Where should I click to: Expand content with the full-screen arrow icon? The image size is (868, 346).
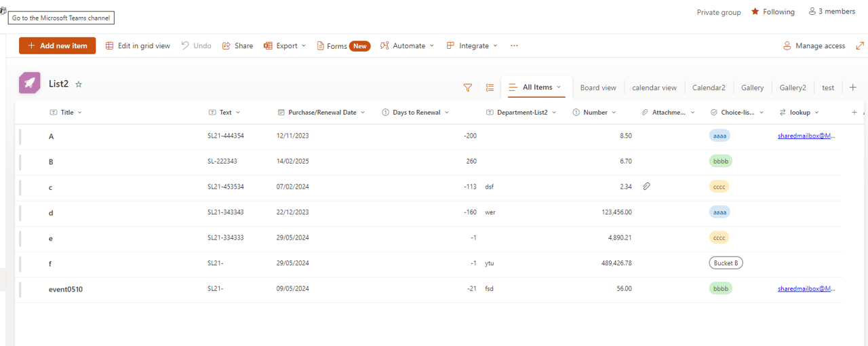click(860, 45)
